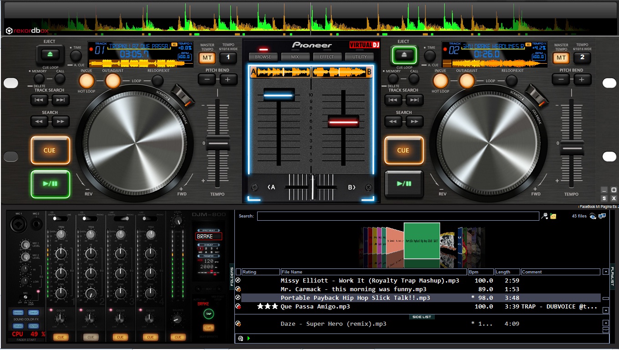The width and height of the screenshot is (619, 364).
Task: Set loop OUT/ADJUST on right deck
Action: pyautogui.click(x=467, y=81)
